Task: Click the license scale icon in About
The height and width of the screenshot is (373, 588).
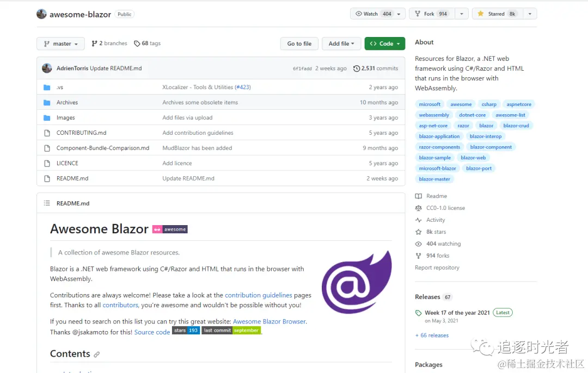Action: pyautogui.click(x=419, y=208)
